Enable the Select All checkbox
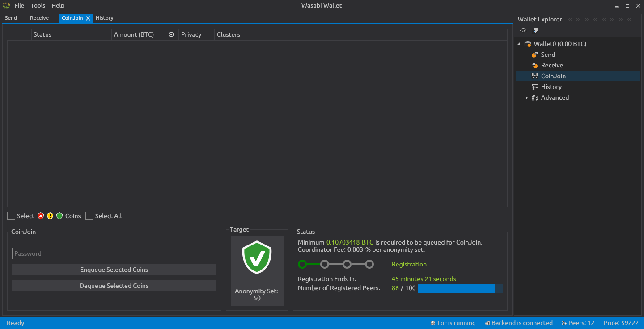644x329 pixels. pyautogui.click(x=89, y=216)
